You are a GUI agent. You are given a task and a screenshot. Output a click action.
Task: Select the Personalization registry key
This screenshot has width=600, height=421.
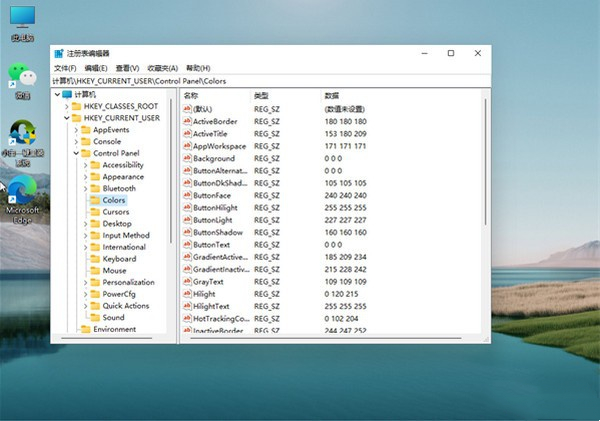(x=128, y=282)
